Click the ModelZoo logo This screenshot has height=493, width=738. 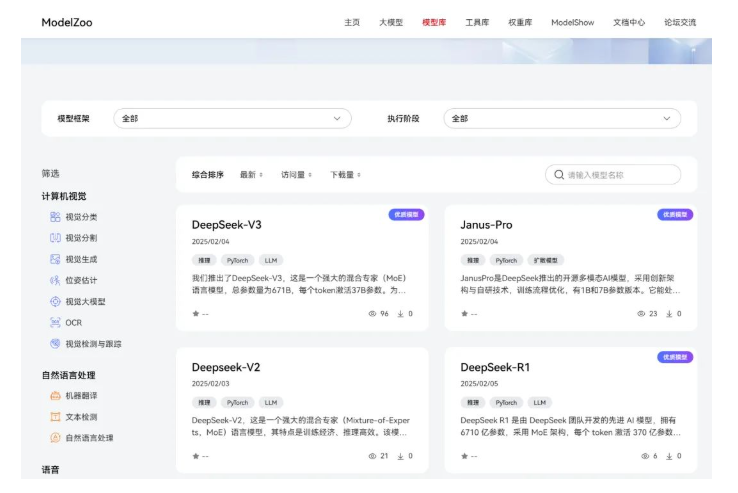pos(67,22)
